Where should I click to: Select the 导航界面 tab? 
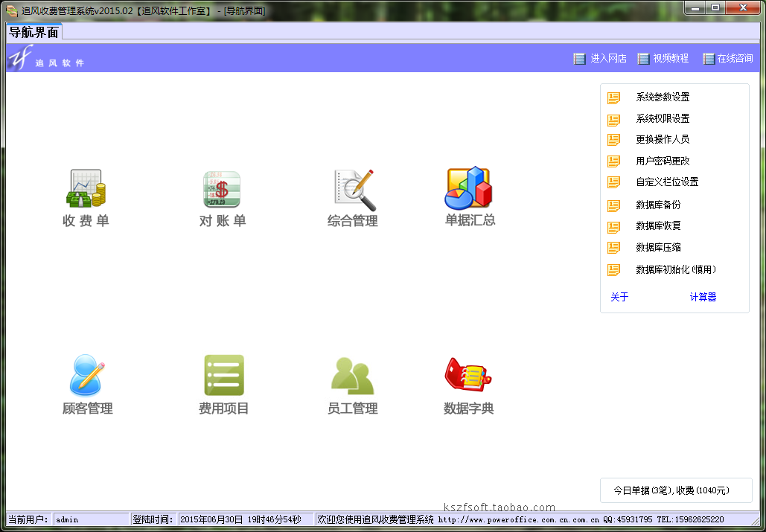click(33, 32)
